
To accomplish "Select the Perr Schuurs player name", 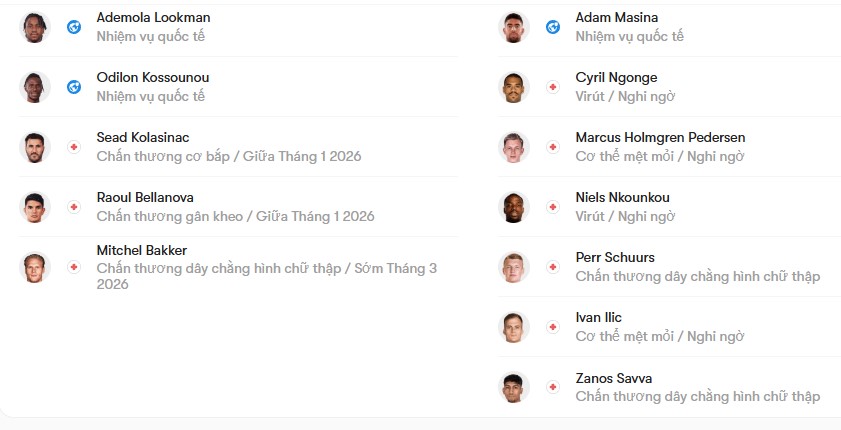I will coord(615,257).
